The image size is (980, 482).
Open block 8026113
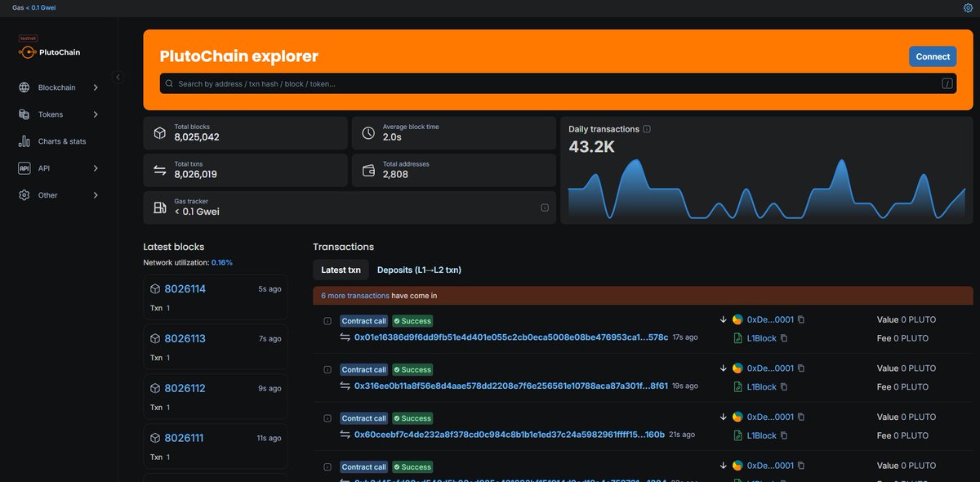coord(185,339)
